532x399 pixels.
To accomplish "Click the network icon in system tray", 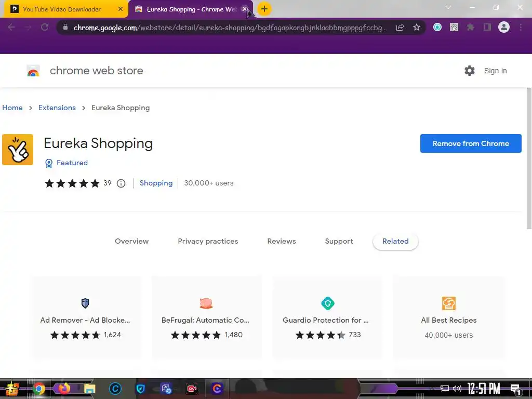I will click(x=445, y=389).
